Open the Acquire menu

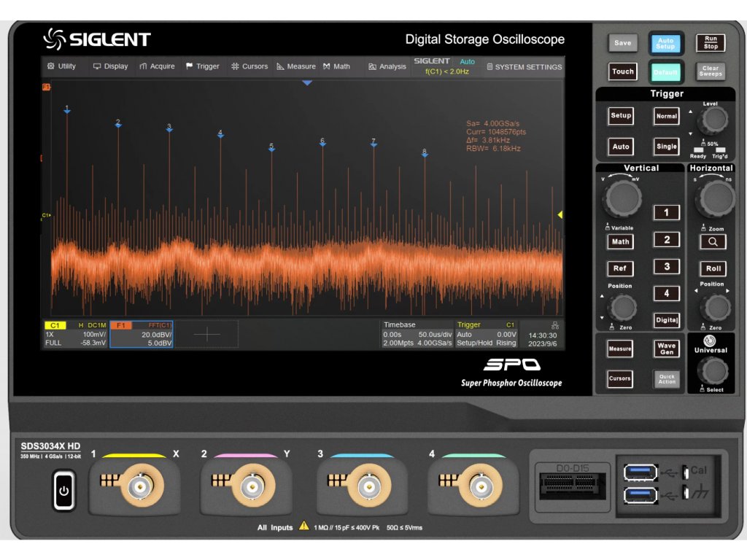[x=158, y=66]
